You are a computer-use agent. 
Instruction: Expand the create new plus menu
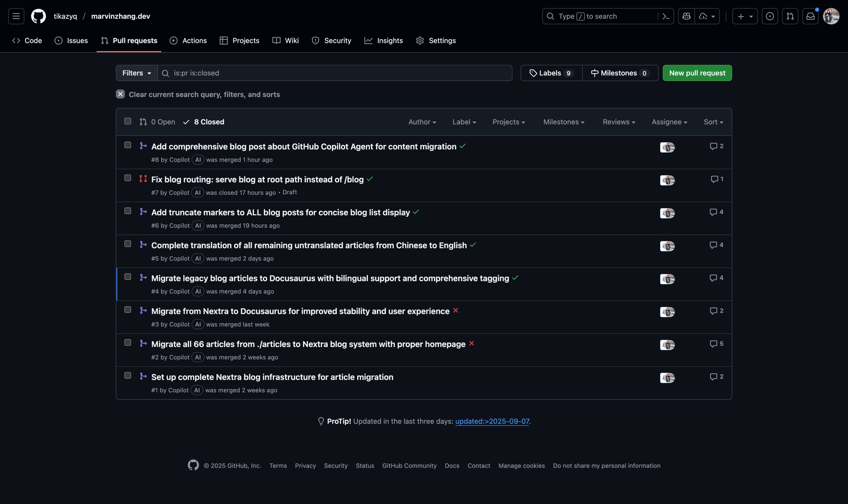coord(745,16)
